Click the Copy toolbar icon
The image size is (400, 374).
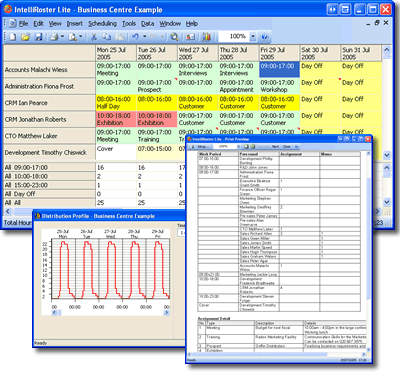[107, 37]
